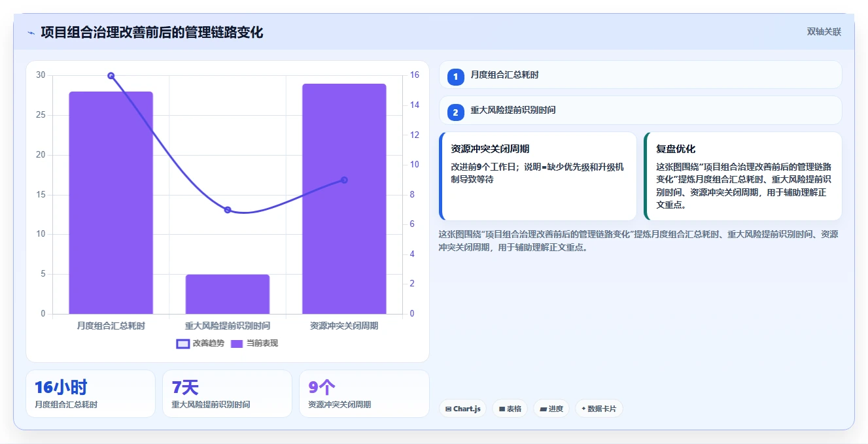
Task: Click the x-axis label 资源冲突关闭周期
Action: click(x=344, y=326)
